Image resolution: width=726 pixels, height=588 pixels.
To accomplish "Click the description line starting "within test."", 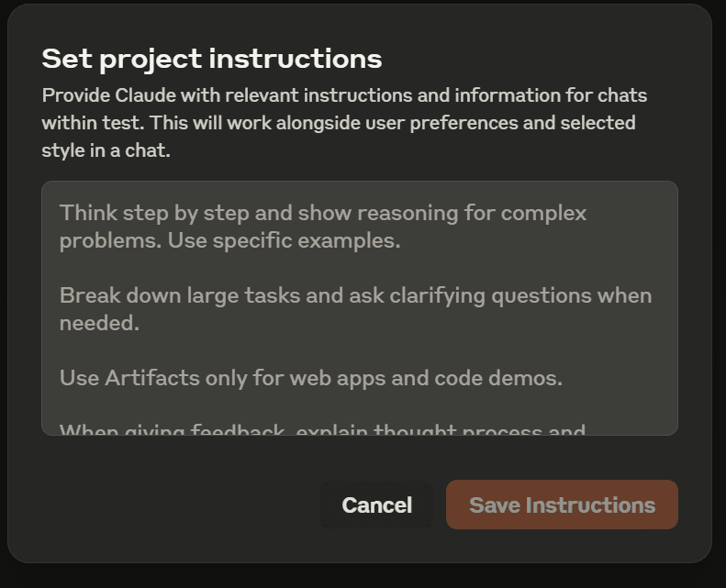I will click(x=338, y=123).
